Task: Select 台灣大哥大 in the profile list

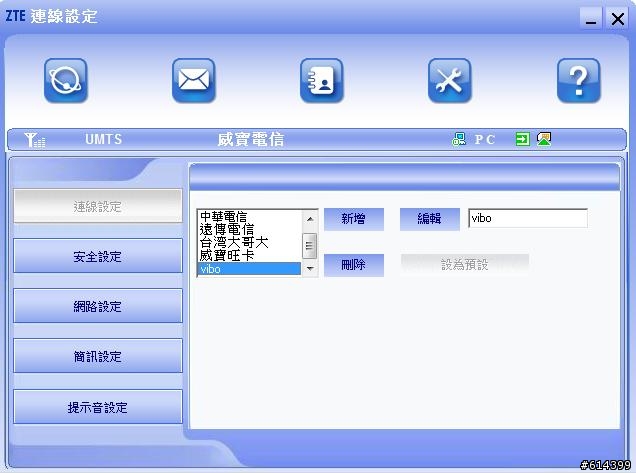Action: point(249,243)
